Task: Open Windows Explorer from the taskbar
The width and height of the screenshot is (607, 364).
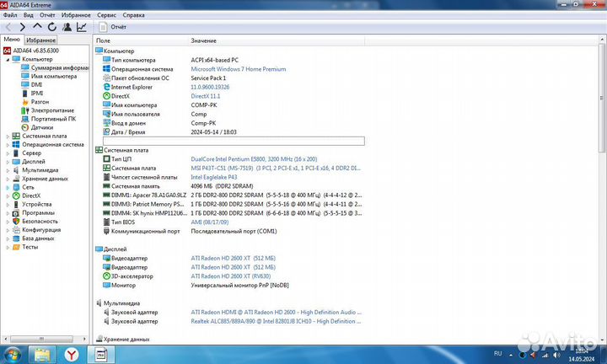Action: pyautogui.click(x=42, y=355)
